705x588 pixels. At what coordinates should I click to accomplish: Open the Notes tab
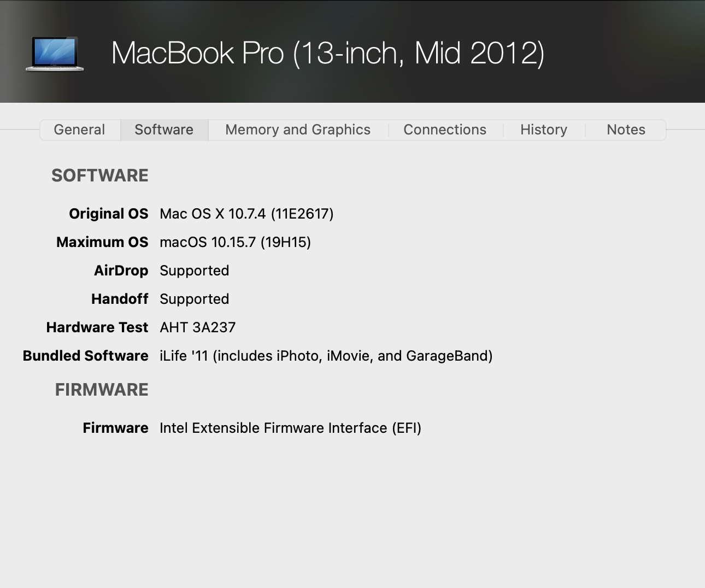626,130
